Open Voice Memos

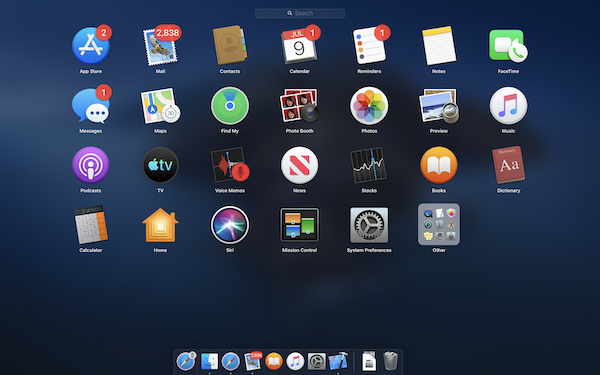[x=230, y=165]
